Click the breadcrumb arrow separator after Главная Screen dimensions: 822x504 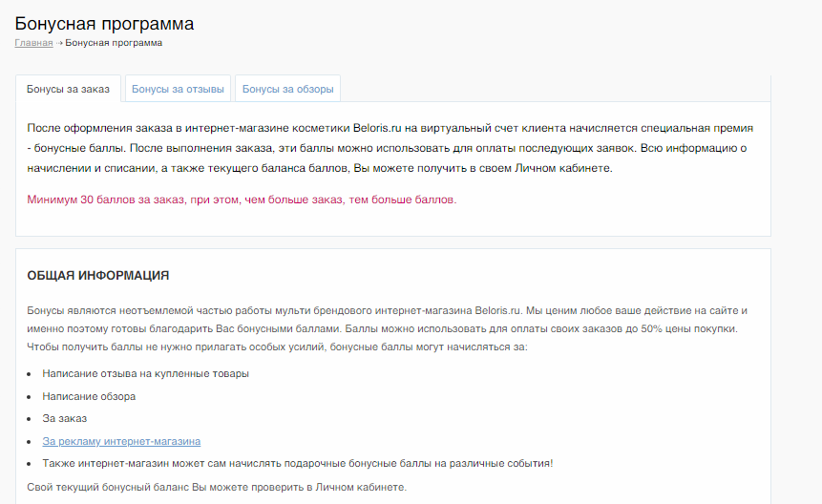pos(59,43)
